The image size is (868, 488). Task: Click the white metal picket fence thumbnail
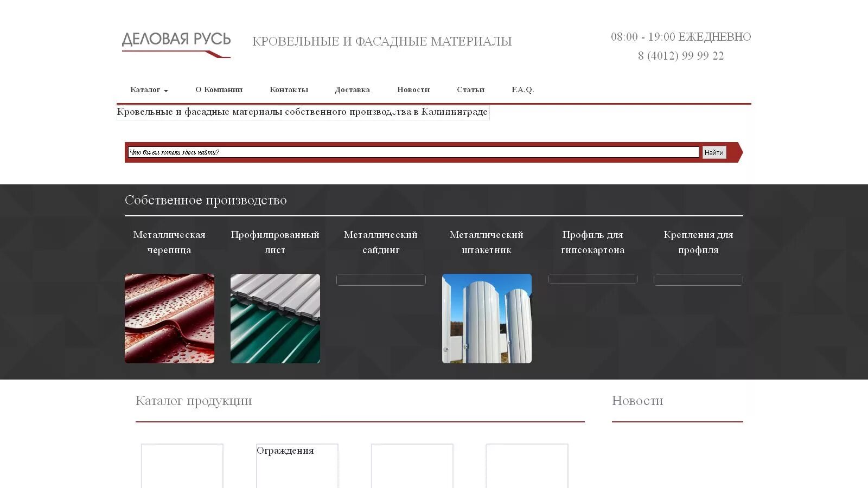click(487, 318)
